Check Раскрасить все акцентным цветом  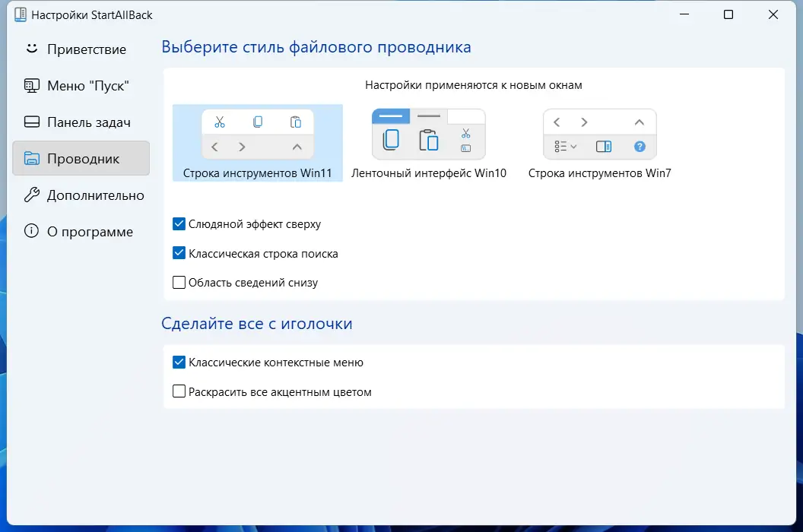[x=179, y=391]
